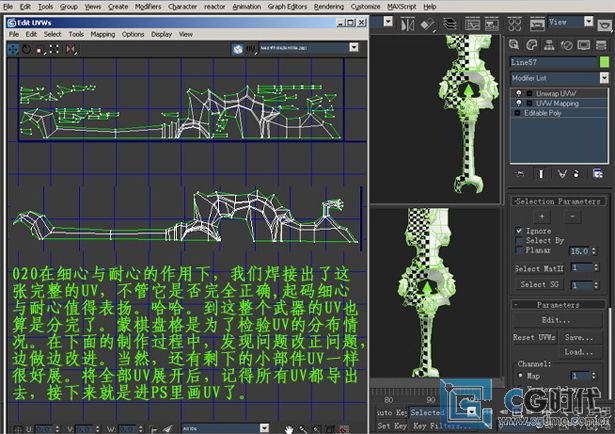Click the green object color swatch

(x=604, y=62)
